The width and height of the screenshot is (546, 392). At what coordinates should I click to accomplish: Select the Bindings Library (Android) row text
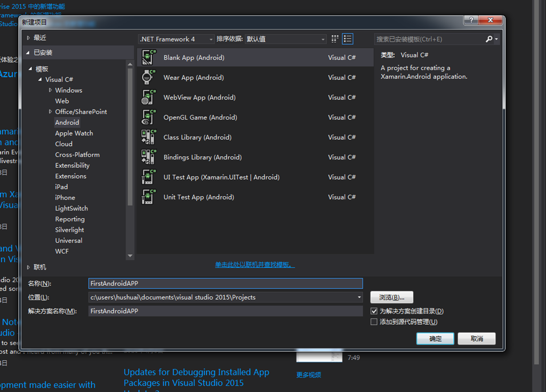click(203, 157)
